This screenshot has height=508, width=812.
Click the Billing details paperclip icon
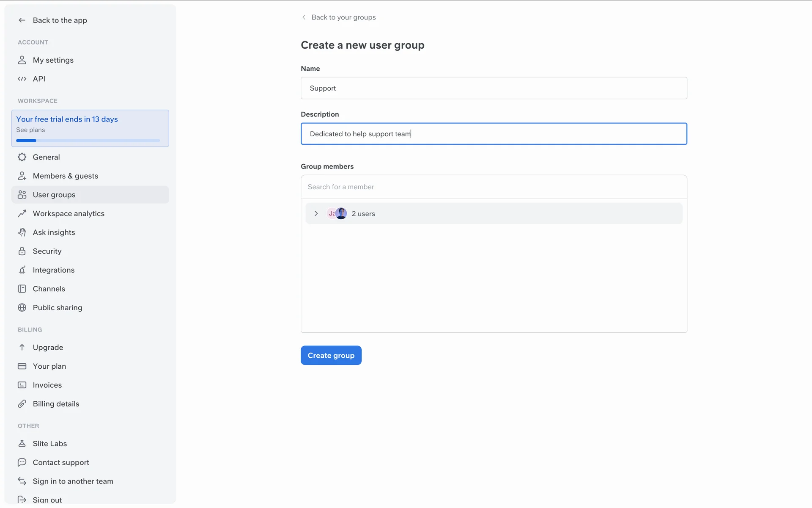point(22,404)
